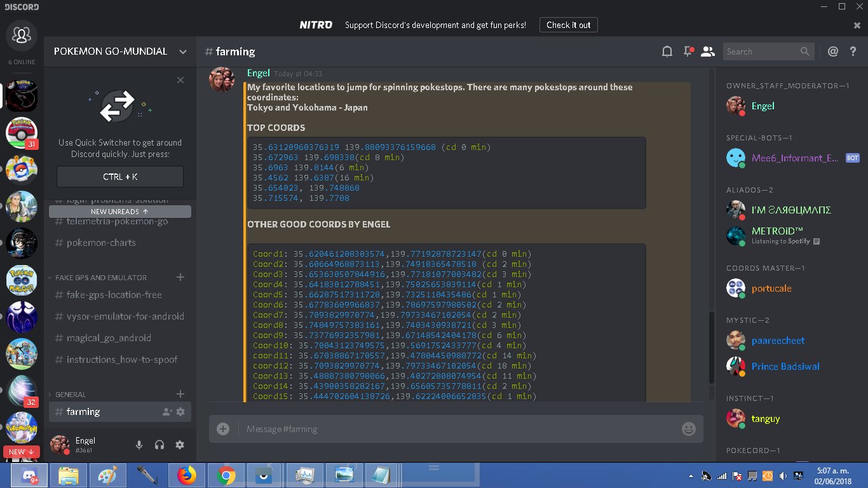Open server with 32 unread badge

tap(22, 391)
